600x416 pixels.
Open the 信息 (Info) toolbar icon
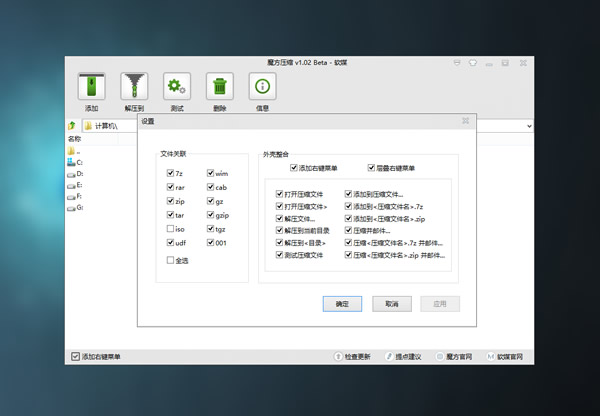[x=262, y=86]
